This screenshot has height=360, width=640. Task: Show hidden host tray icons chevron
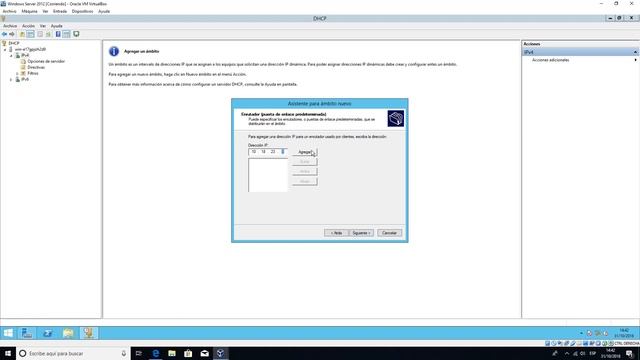click(x=567, y=353)
